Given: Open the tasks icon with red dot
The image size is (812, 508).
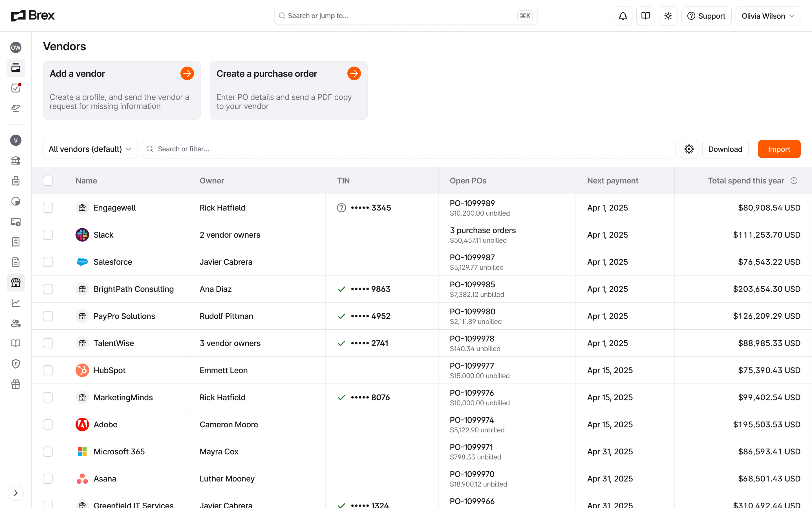Looking at the screenshot, I should [x=16, y=88].
